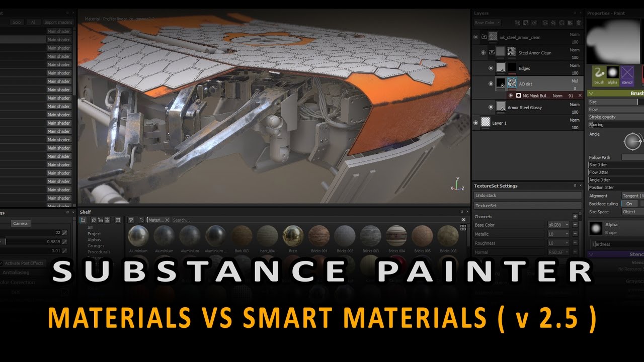Image resolution: width=644 pixels, height=362 pixels.
Task: Switch Shelf to grid view icon
Action: click(x=463, y=228)
